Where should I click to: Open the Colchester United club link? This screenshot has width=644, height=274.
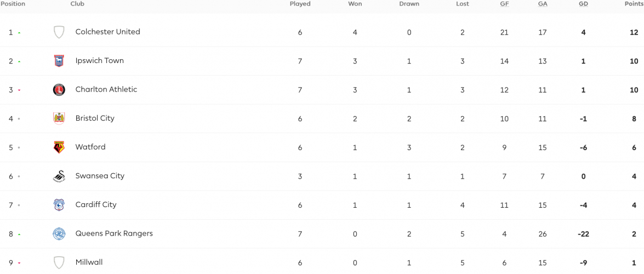pyautogui.click(x=107, y=32)
